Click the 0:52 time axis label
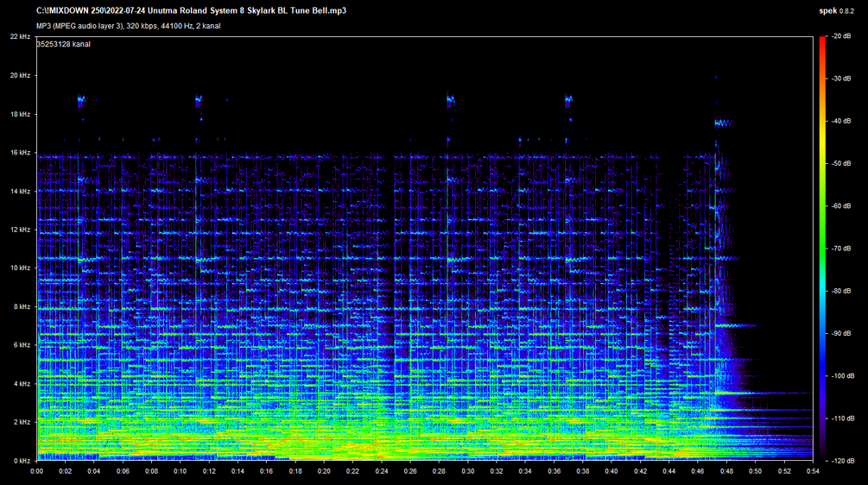The width and height of the screenshot is (868, 485). point(784,471)
